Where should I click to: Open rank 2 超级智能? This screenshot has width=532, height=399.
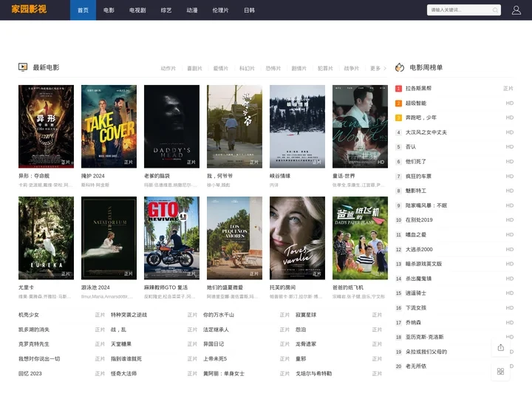tap(415, 103)
